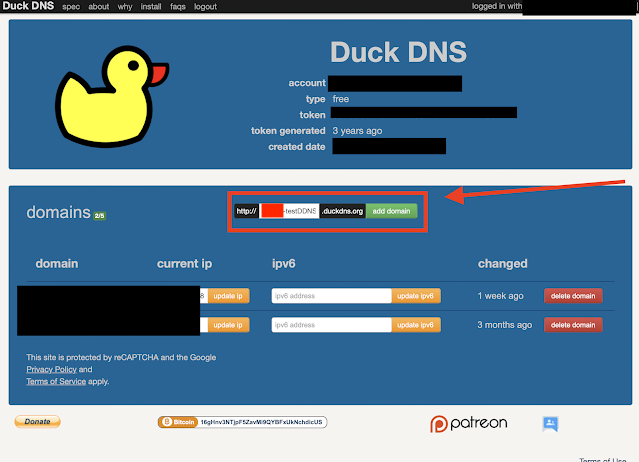Viewport: 639px width, 462px height.
Task: Click update ipv6 in the 3 months ago row
Action: click(x=416, y=325)
